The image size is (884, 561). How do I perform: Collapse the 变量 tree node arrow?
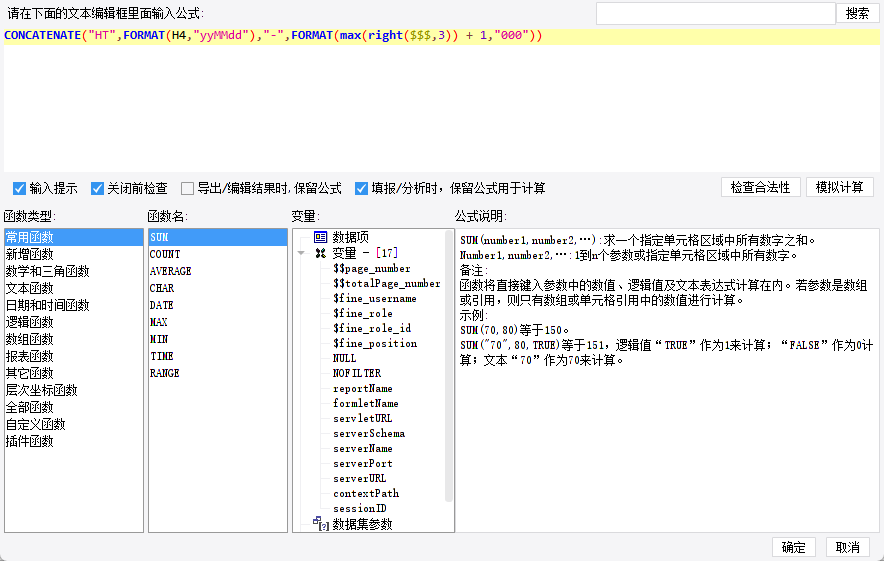pos(302,253)
